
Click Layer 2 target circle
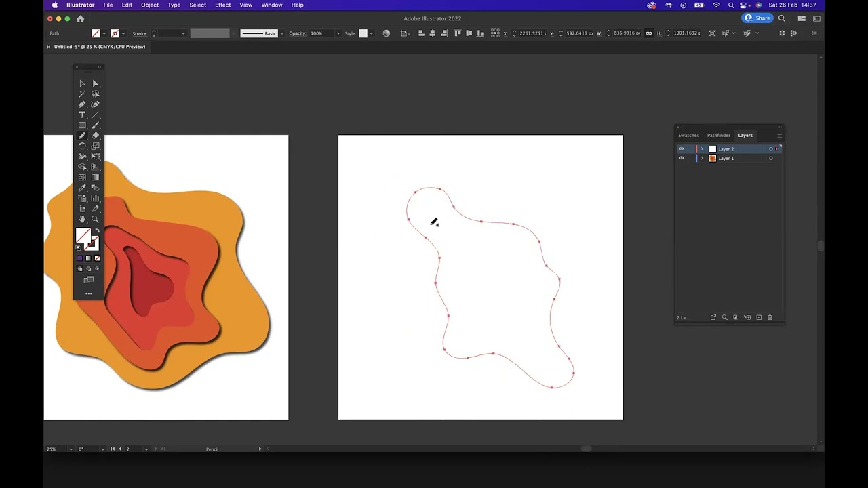click(770, 149)
